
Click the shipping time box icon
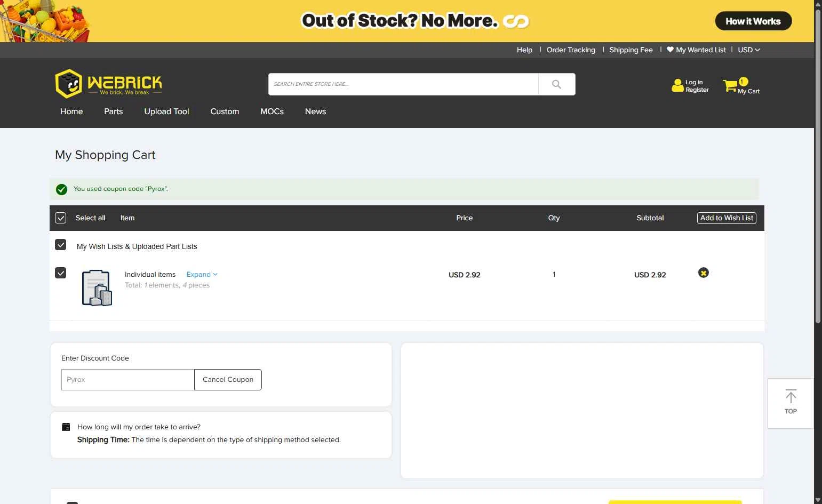click(x=66, y=427)
